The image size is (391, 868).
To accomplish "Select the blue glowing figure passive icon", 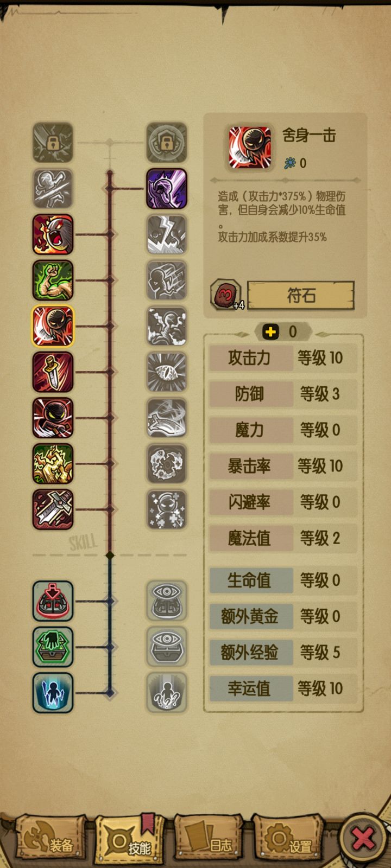I will pyautogui.click(x=53, y=692).
